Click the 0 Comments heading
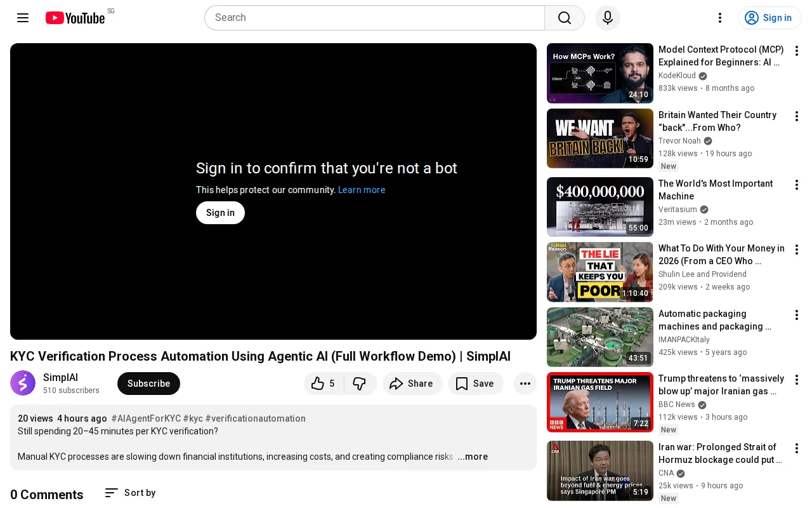The image size is (812, 508). [x=47, y=495]
